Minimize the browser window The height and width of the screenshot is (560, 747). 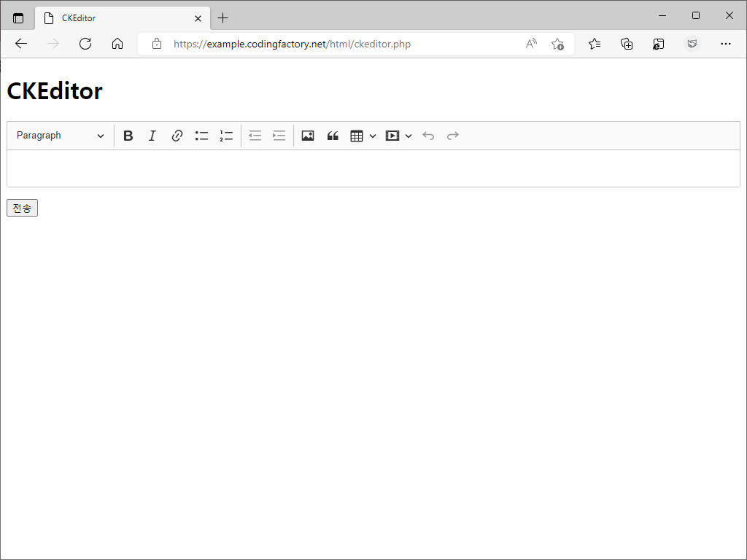[662, 16]
